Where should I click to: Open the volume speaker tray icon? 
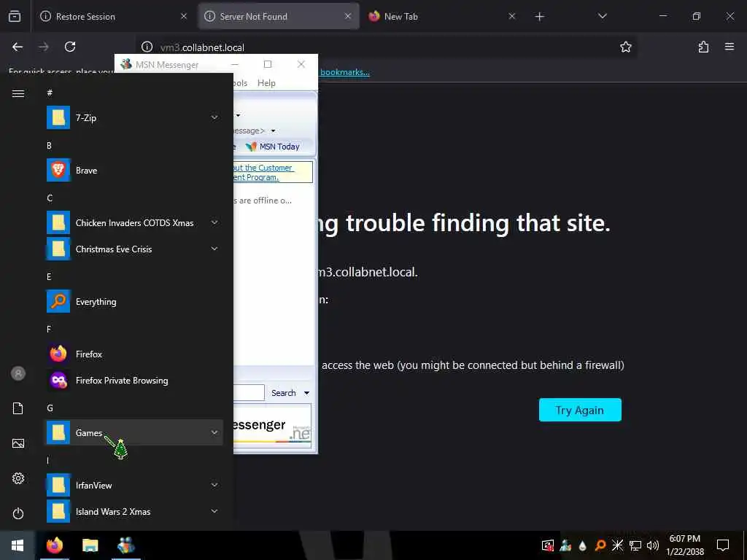(653, 545)
